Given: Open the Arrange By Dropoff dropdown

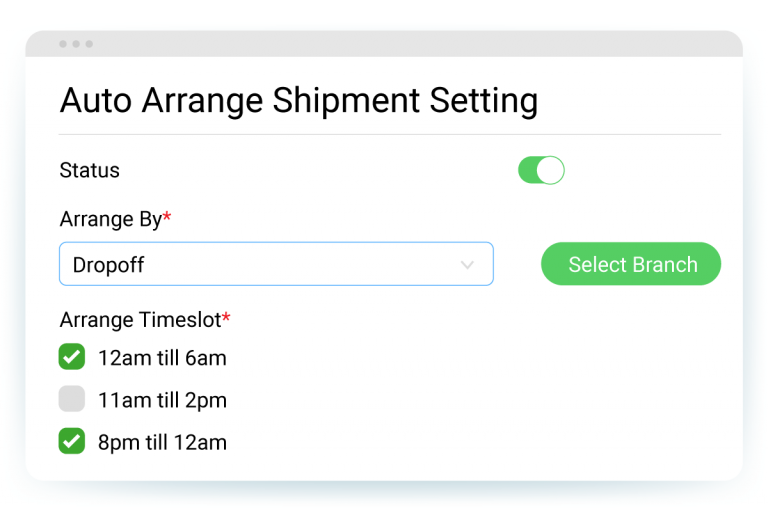Looking at the screenshot, I should pyautogui.click(x=276, y=265).
